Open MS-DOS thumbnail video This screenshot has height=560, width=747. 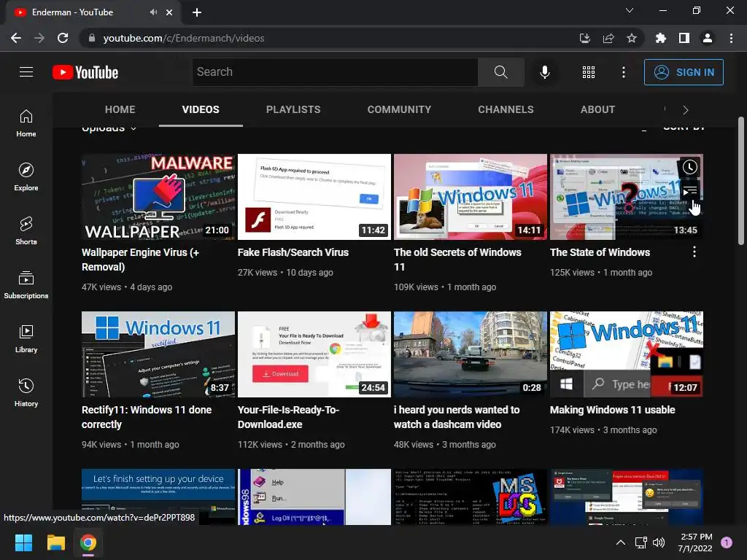click(x=471, y=497)
